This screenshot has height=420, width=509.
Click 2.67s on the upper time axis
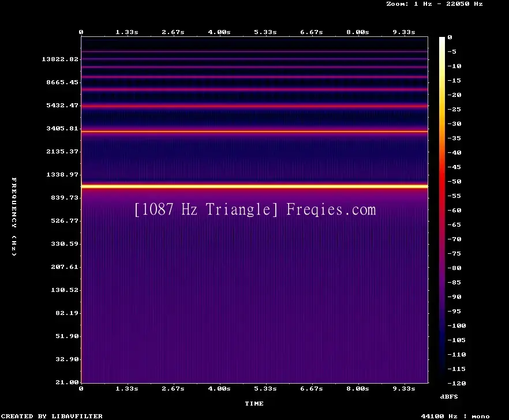173,32
